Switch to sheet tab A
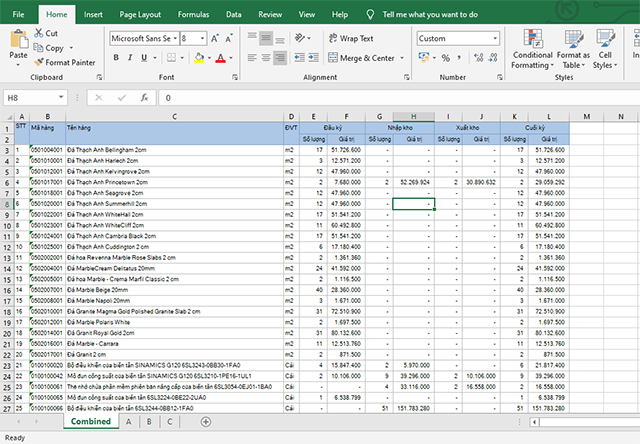 [128, 423]
